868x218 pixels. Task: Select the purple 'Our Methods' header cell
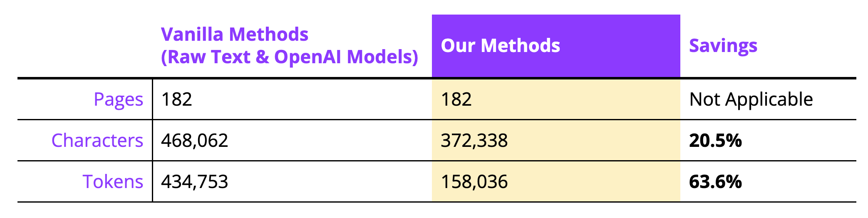[556, 46]
